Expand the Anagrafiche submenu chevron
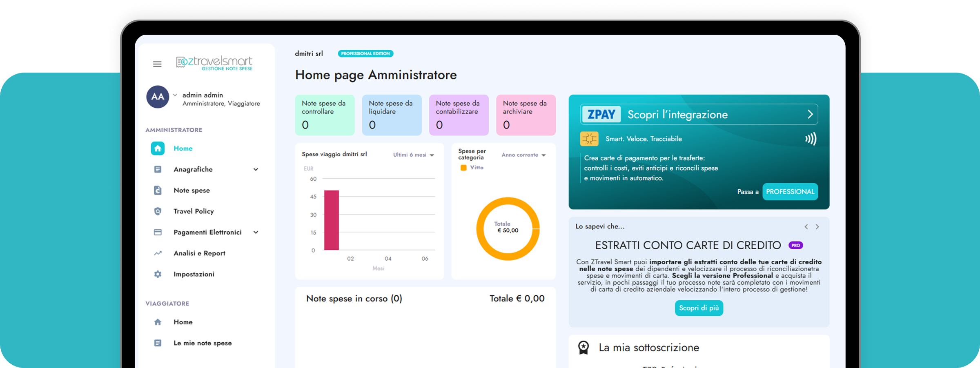Screen dimensions: 980x368 point(256,169)
